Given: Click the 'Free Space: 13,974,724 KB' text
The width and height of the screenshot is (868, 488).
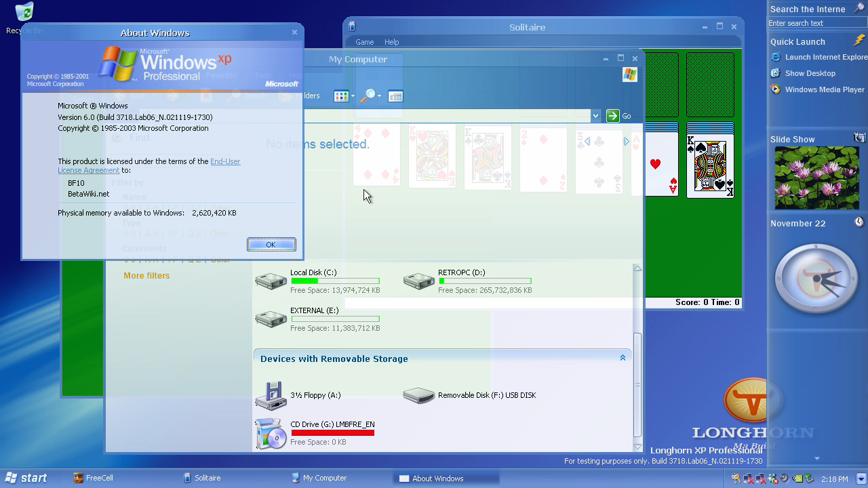Looking at the screenshot, I should (335, 290).
